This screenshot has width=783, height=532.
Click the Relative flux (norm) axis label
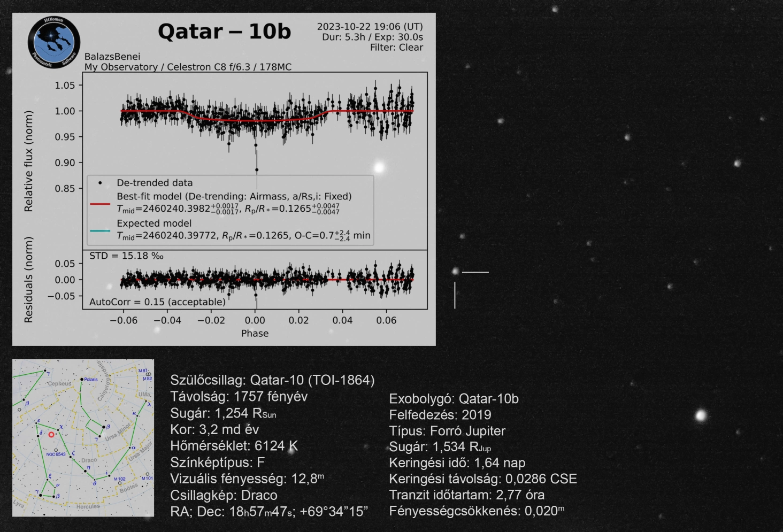[x=28, y=161]
